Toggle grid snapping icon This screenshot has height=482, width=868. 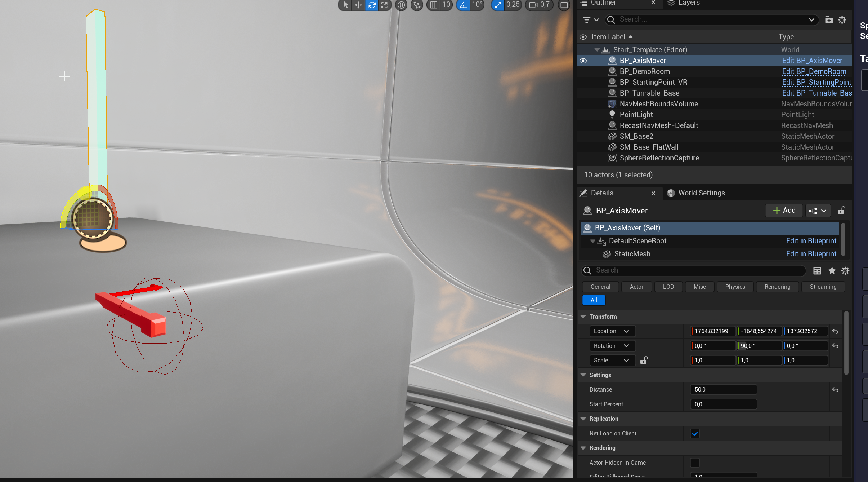pos(434,5)
